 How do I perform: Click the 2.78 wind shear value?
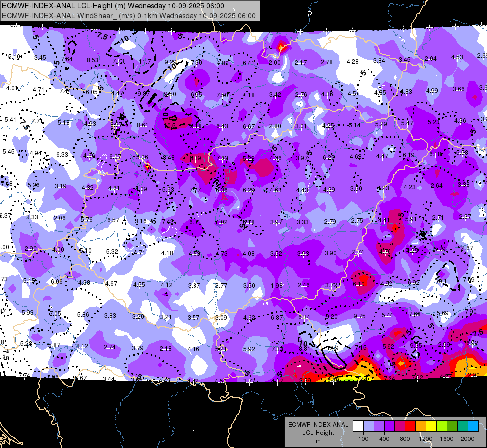[327, 62]
